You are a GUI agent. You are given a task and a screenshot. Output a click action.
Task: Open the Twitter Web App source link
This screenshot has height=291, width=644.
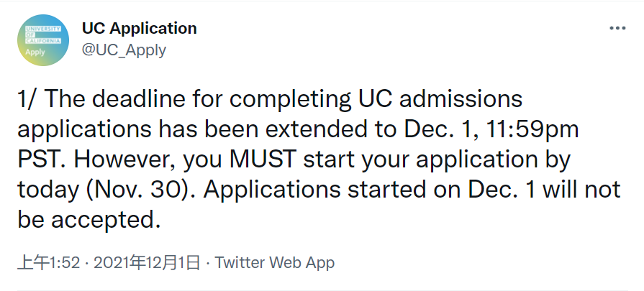pos(275,262)
